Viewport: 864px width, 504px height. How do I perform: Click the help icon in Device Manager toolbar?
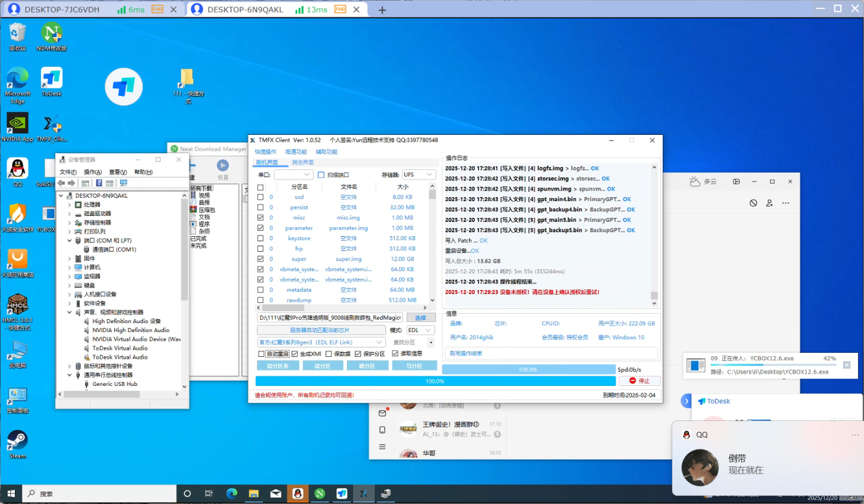(x=99, y=183)
